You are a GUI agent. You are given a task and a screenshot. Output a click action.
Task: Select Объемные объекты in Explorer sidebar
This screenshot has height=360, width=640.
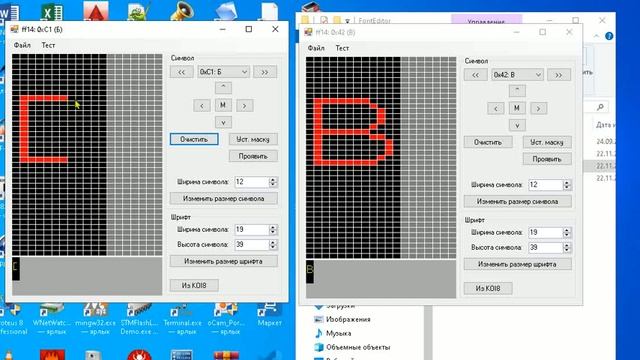point(352,347)
